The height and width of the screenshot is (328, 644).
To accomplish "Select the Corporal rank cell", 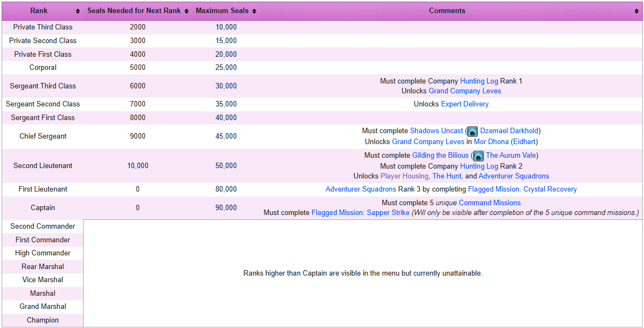I will (43, 67).
